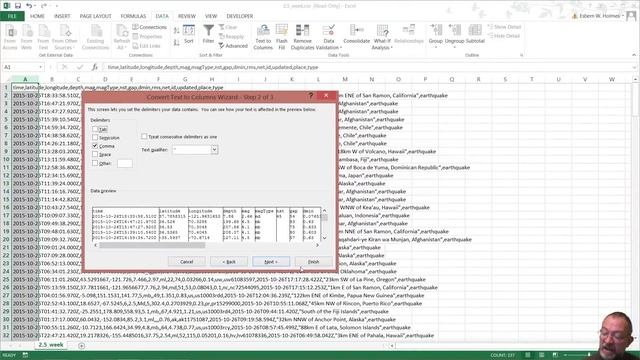
Task: Enable the Tab delimiter checkbox
Action: coord(95,129)
